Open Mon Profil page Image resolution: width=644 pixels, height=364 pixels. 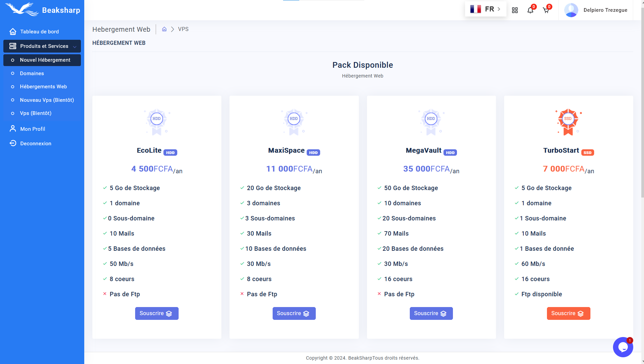[32, 129]
